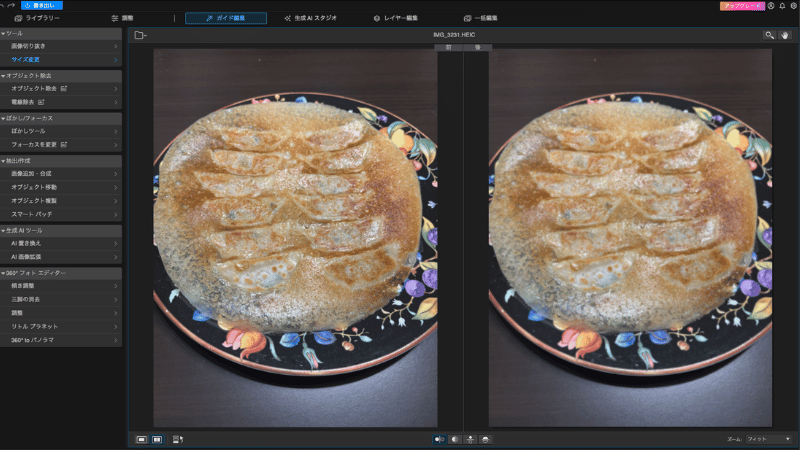Screen dimensions: 800x450
Task: Click the アップグレード upgrade button
Action: [x=742, y=6]
